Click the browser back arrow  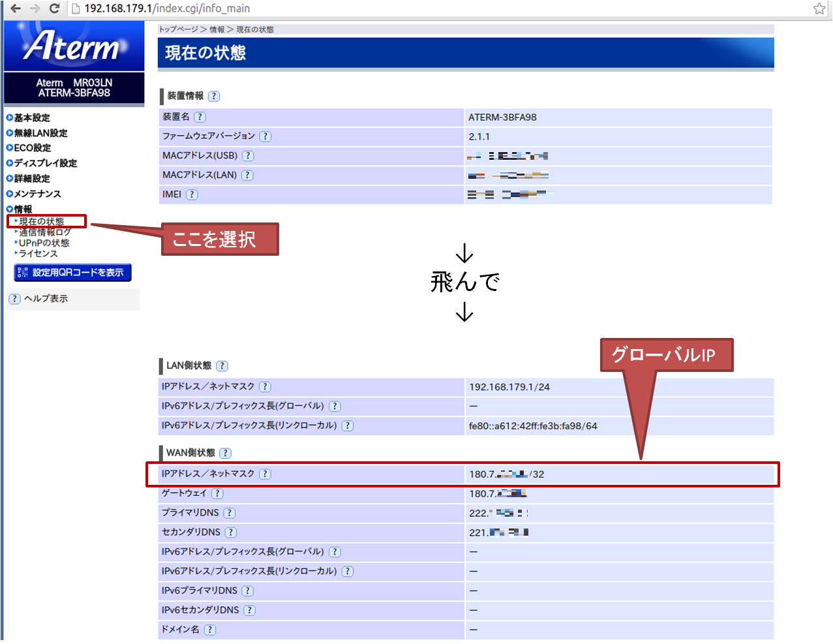pos(16,8)
